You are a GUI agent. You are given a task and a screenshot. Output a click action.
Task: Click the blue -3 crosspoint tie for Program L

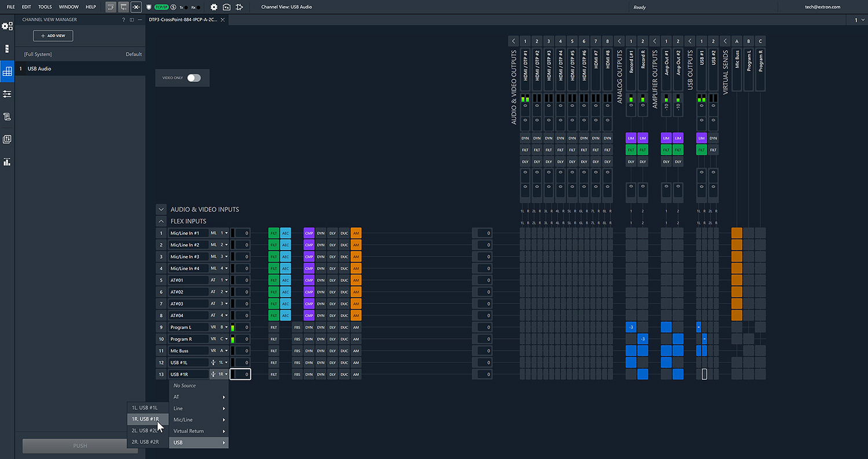[x=630, y=327]
